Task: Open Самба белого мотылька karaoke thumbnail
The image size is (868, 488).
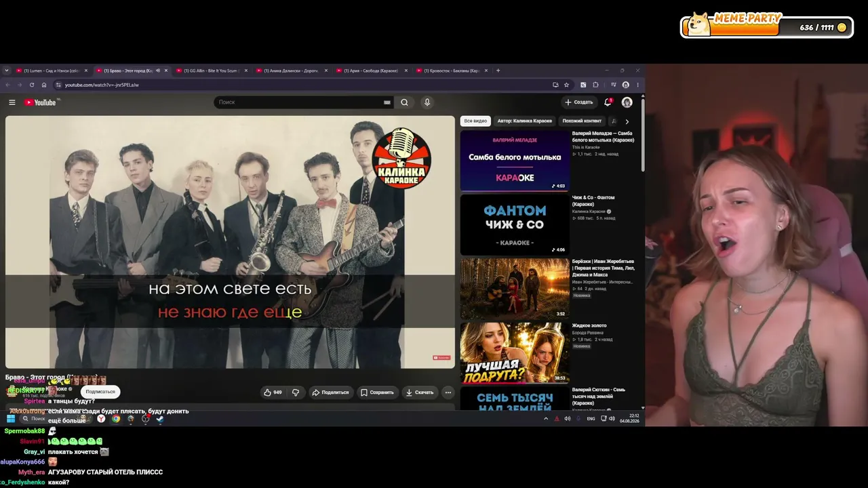Action: pos(515,161)
